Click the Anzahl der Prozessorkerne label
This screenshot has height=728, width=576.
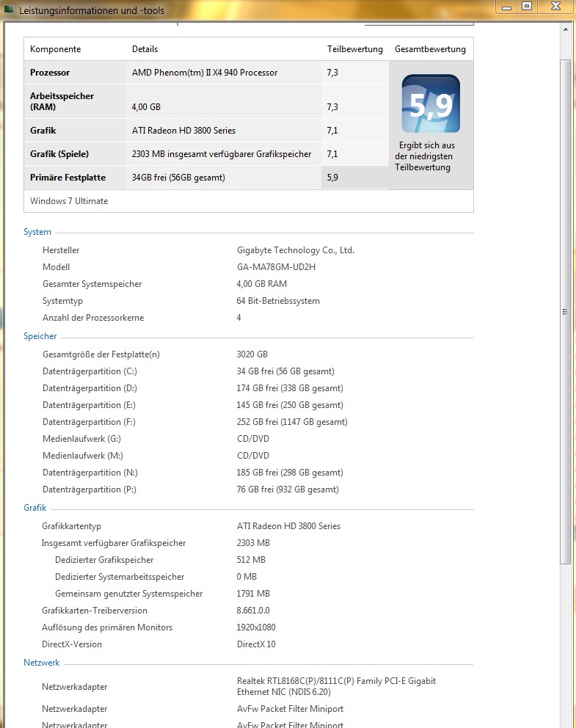pos(93,318)
